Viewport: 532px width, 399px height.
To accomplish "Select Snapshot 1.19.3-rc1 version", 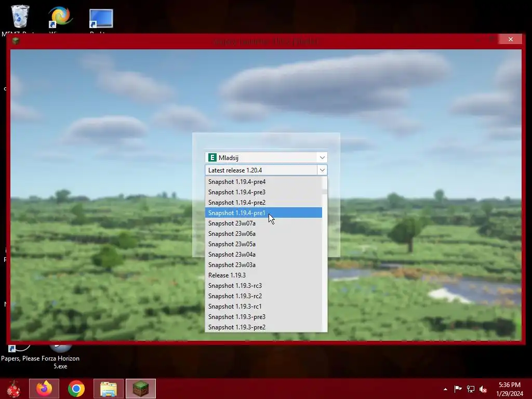I will tap(263, 307).
